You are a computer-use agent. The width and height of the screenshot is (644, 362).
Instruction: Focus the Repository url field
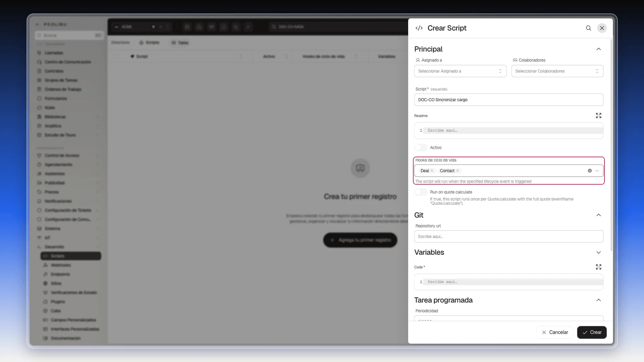508,237
